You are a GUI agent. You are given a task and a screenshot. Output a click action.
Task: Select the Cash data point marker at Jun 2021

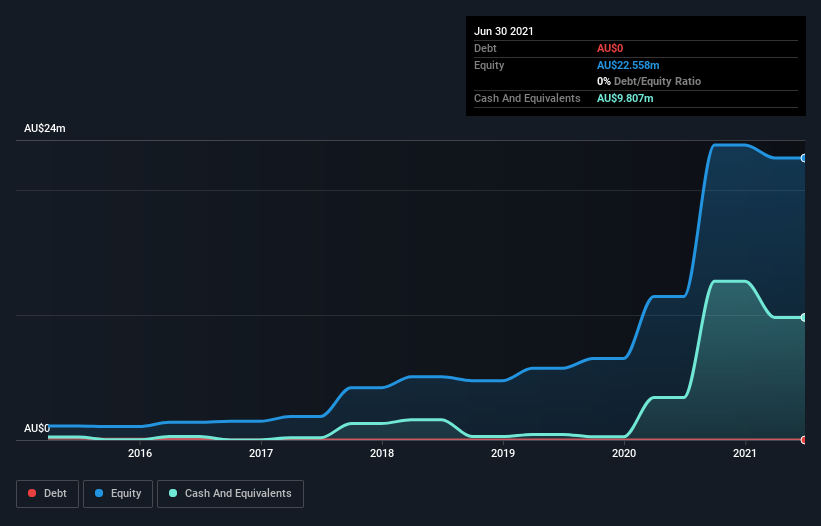point(804,317)
